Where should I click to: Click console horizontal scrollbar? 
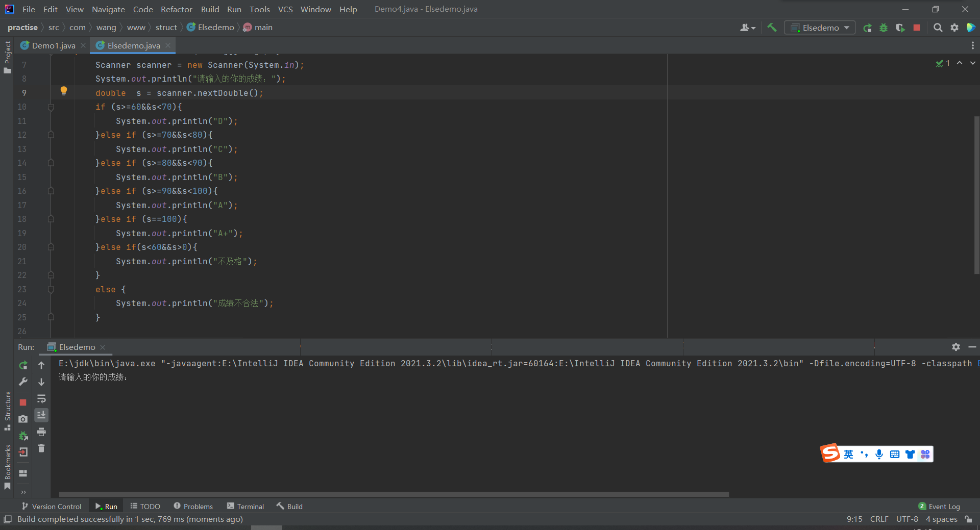[x=394, y=494]
